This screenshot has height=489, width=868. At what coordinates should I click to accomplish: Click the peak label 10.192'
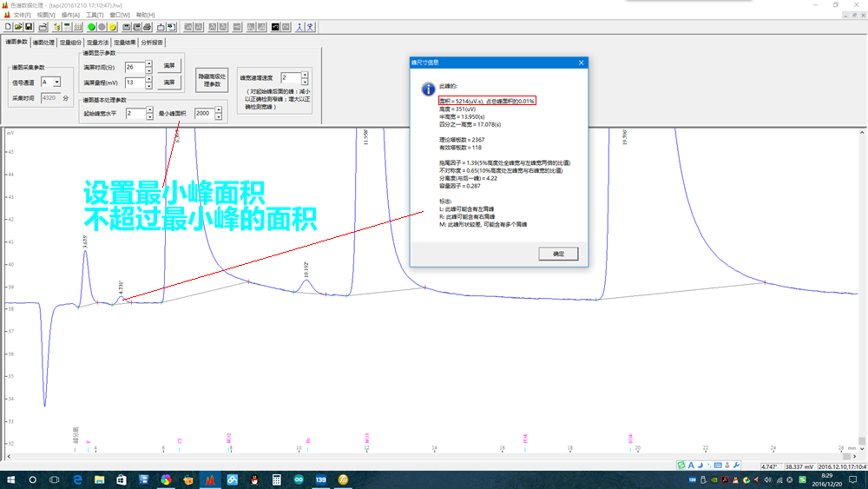tap(306, 270)
